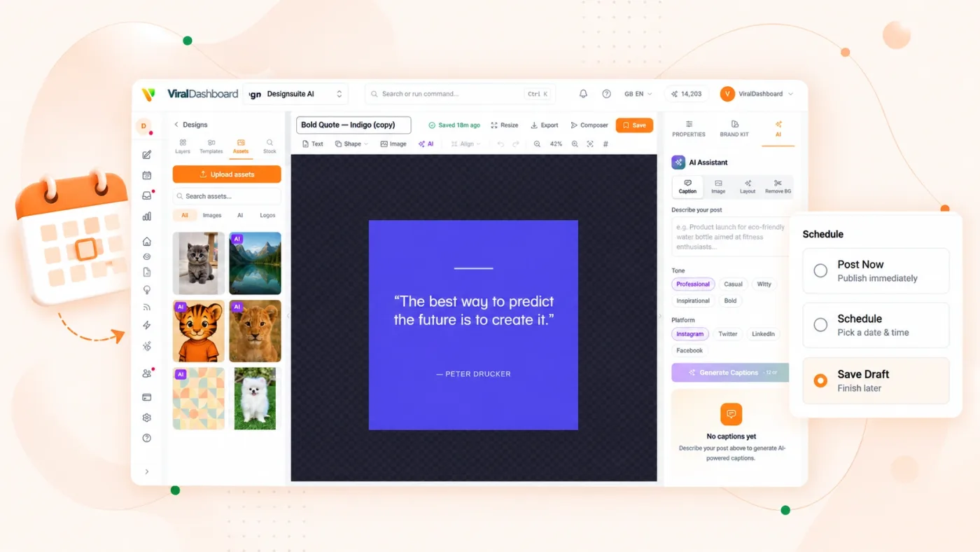
Task: Click the orange D avatar in sidebar
Action: (x=143, y=127)
